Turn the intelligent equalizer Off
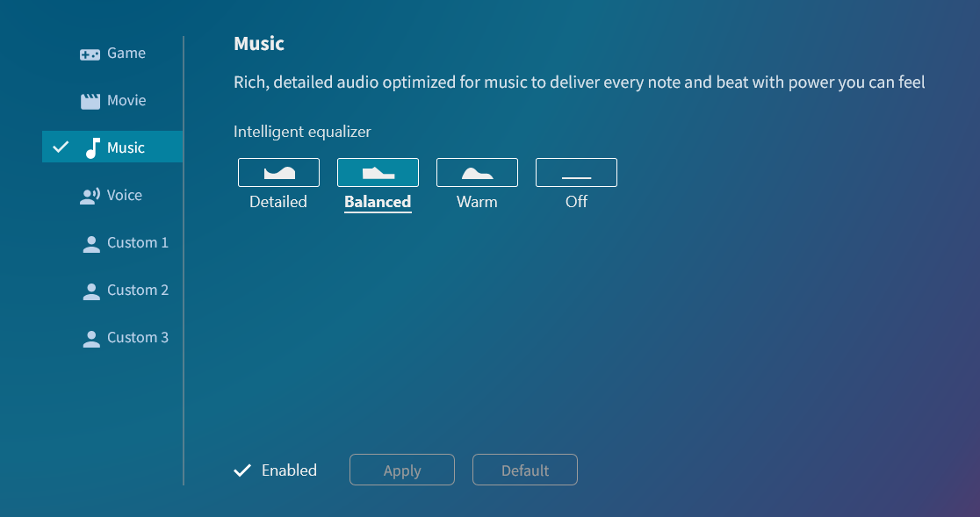The width and height of the screenshot is (980, 517). coord(576,172)
